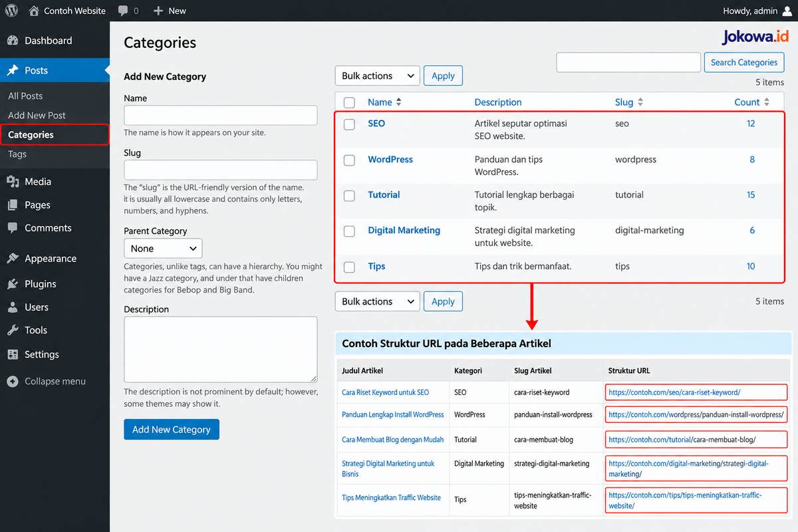
Task: Click the Add New Category button
Action: (x=172, y=430)
